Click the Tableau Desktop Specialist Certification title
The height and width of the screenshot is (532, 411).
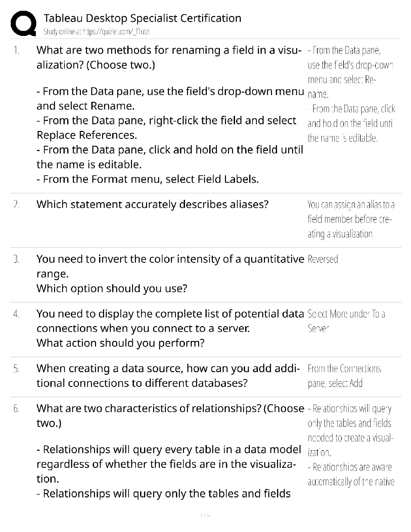coord(142,18)
